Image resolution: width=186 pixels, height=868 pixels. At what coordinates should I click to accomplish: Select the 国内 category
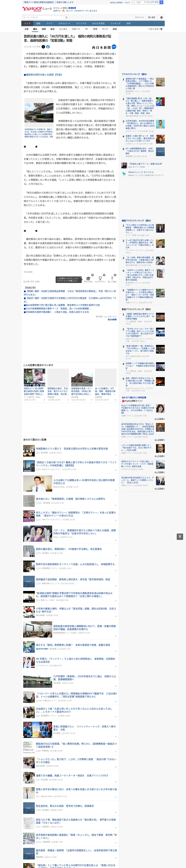tap(35, 29)
